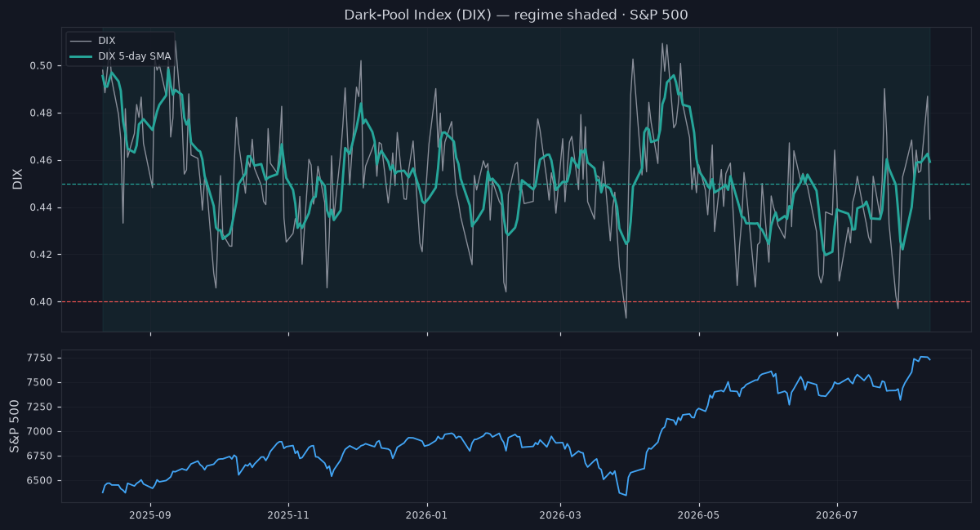This screenshot has height=530, width=980.
Task: Click the 0.48 y-axis tick label
Action: (x=42, y=113)
